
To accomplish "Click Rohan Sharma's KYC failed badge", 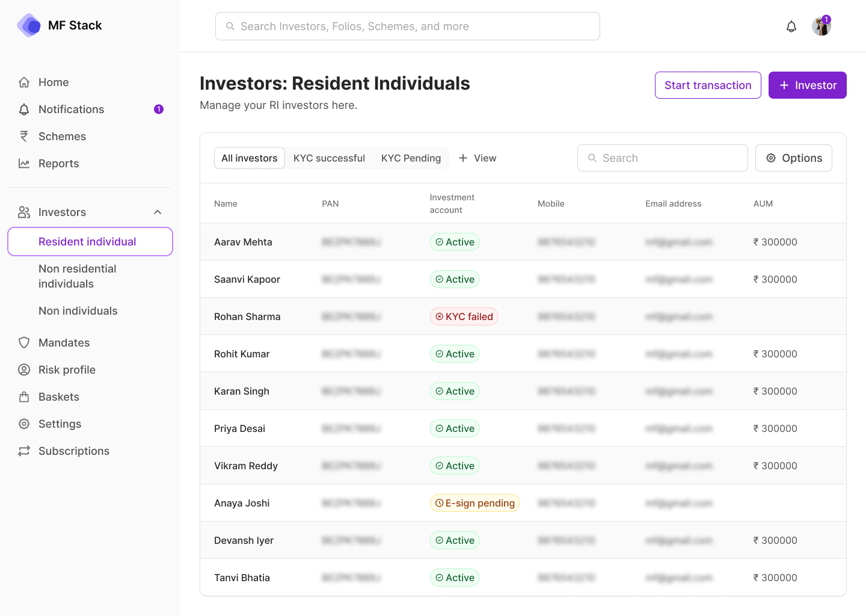I will [x=464, y=317].
